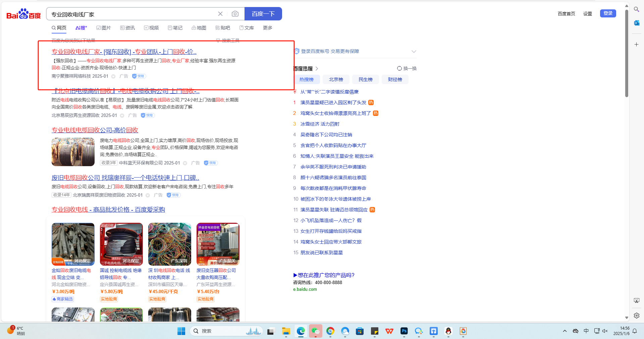This screenshot has height=339, width=644.
Task: Launch Photoshop from the taskbar
Action: click(x=404, y=331)
